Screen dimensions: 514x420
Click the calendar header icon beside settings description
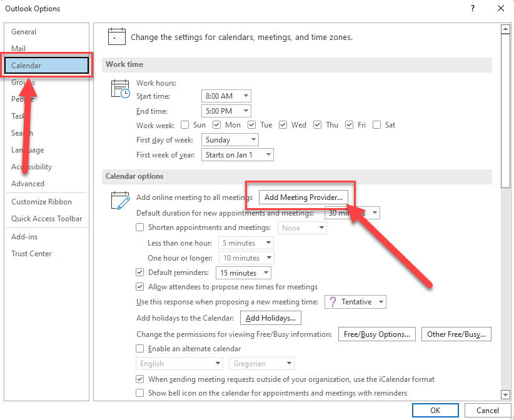tap(117, 36)
